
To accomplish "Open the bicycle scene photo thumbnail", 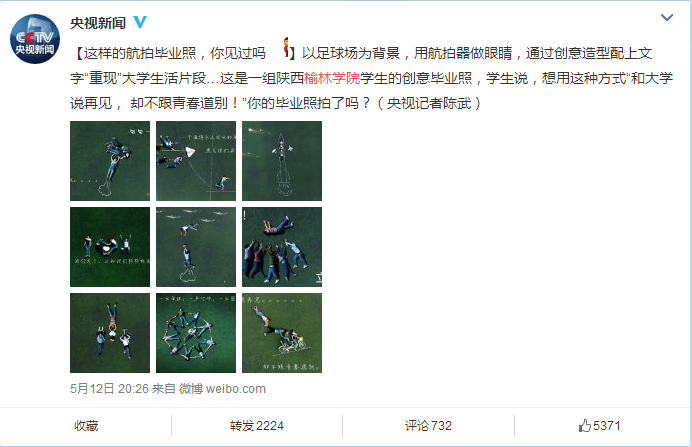I will point(282,333).
